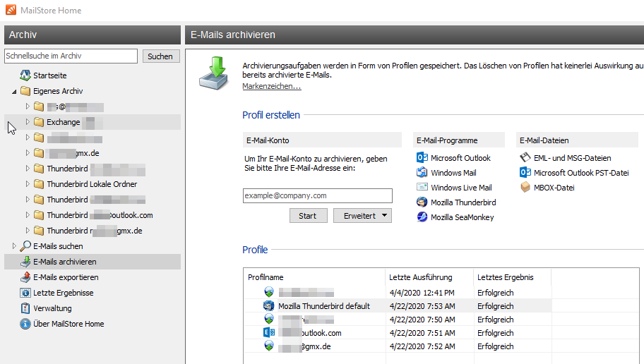Click the profile icon dated 4/4/2020
Screen dimensions: 644x364
[268, 292]
